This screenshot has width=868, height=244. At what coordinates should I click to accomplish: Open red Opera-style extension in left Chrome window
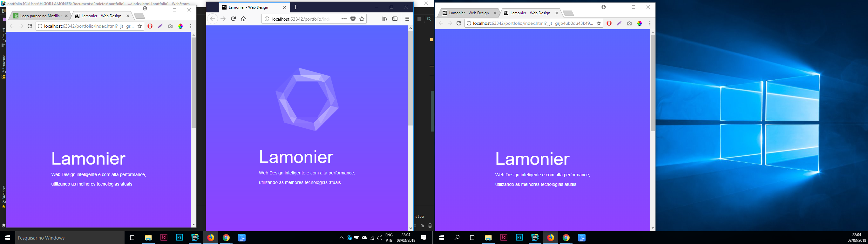coord(150,26)
